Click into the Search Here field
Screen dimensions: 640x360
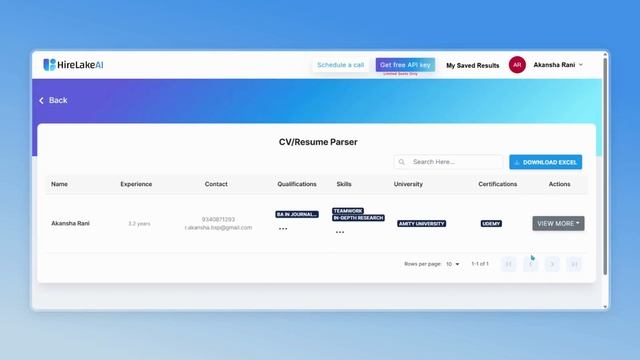448,162
